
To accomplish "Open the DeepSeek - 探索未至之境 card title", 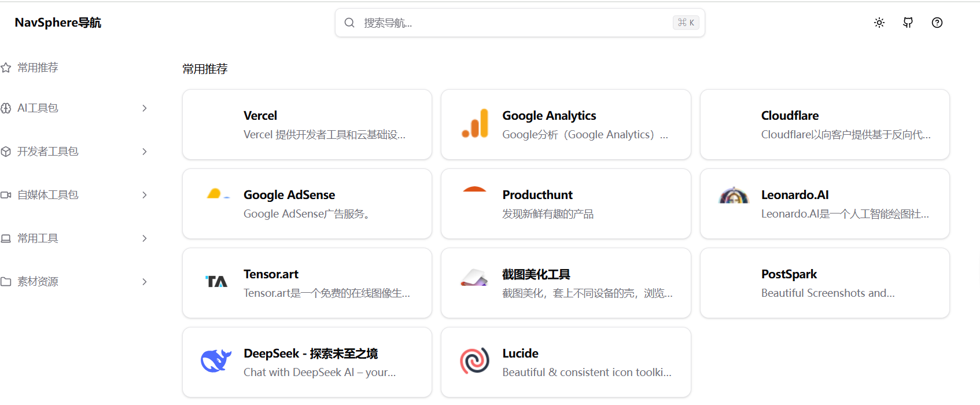I will point(311,354).
